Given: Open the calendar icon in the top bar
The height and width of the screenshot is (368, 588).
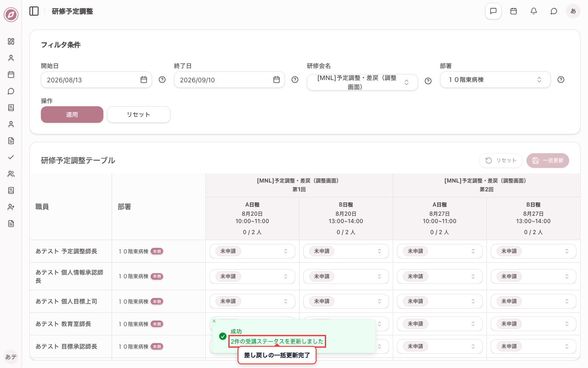Looking at the screenshot, I should click(x=514, y=11).
